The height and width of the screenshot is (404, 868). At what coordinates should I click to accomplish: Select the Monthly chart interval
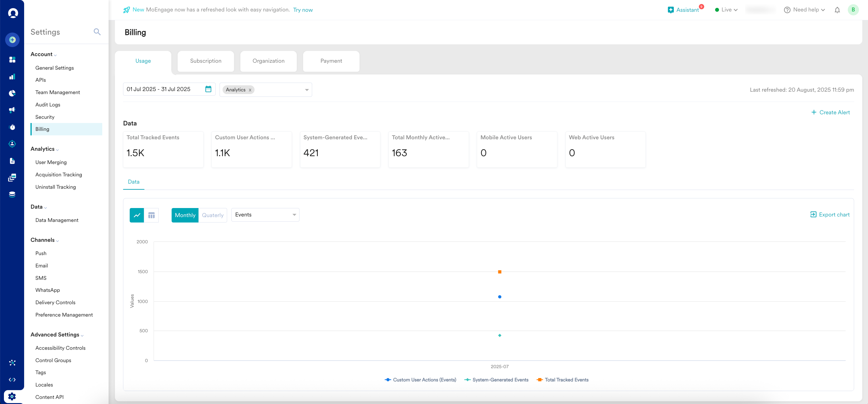[x=185, y=215]
